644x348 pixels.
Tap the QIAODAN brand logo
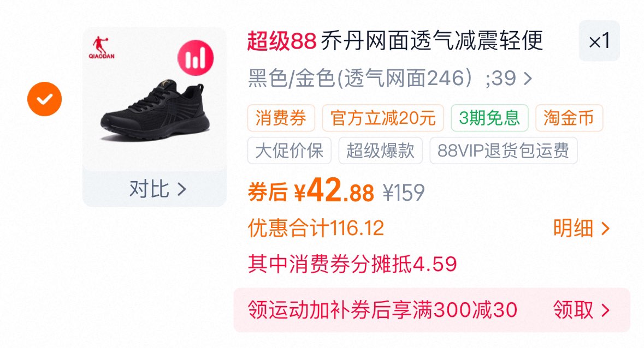click(102, 47)
